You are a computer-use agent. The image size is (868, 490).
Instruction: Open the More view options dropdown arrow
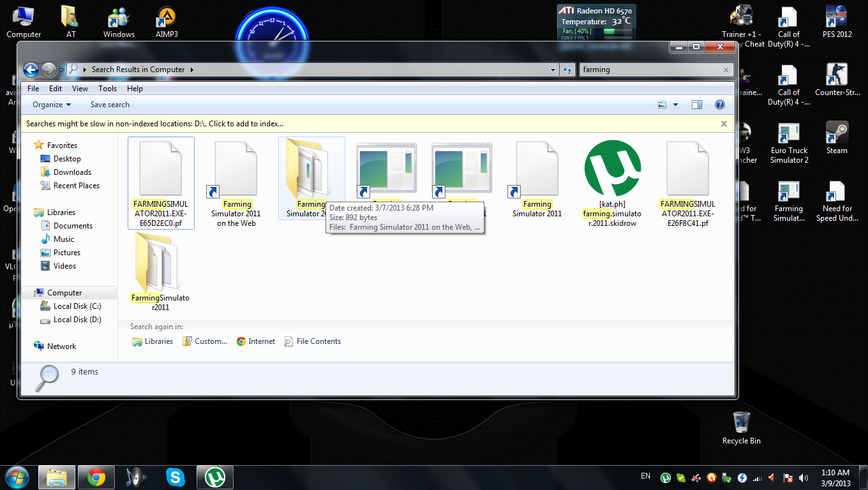675,105
